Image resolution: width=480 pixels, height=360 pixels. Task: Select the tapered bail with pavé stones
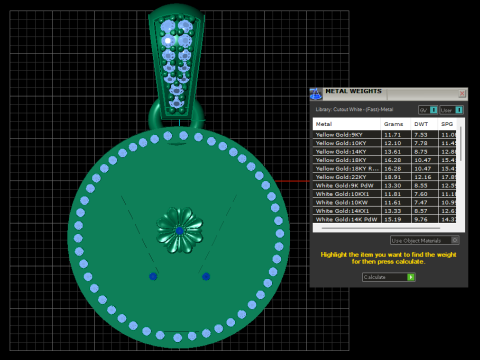point(176,62)
